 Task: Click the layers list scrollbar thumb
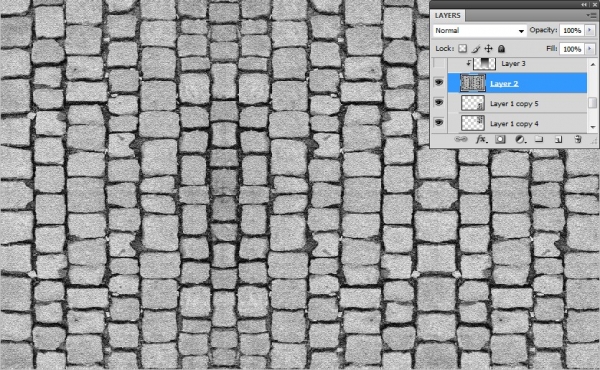pos(592,102)
